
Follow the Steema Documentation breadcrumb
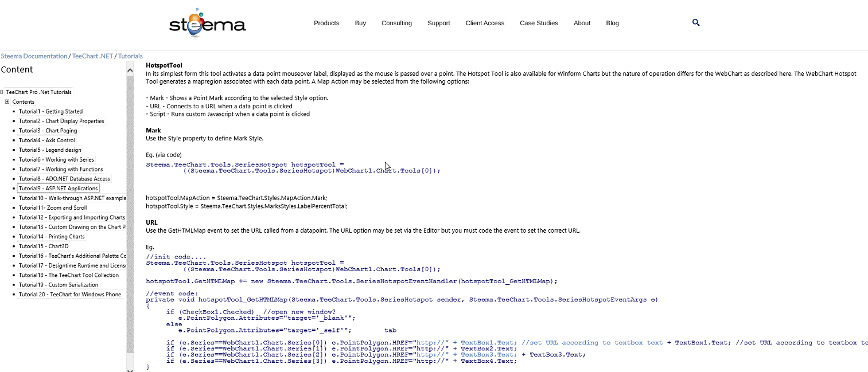coord(34,56)
